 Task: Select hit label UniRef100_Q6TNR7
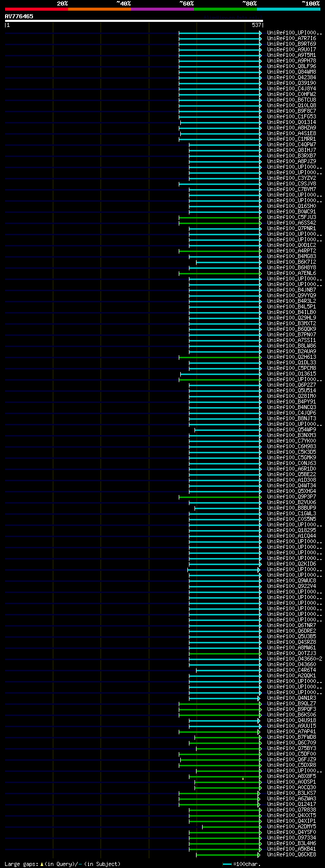pyautogui.click(x=291, y=625)
